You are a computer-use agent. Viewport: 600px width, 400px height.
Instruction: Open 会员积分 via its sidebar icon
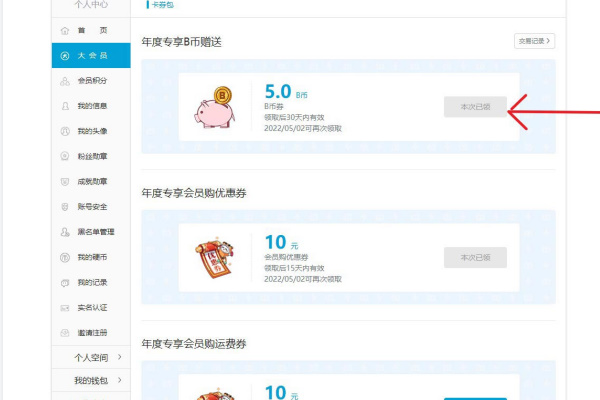pos(65,81)
